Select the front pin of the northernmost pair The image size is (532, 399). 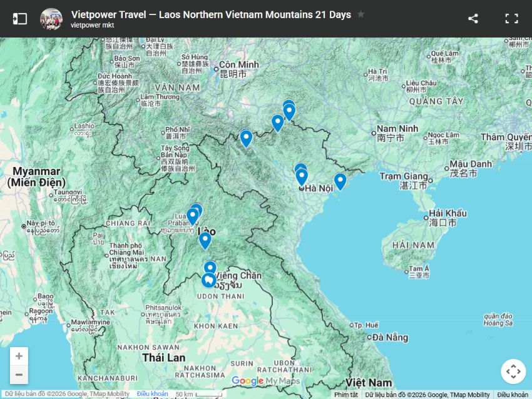pos(289,111)
